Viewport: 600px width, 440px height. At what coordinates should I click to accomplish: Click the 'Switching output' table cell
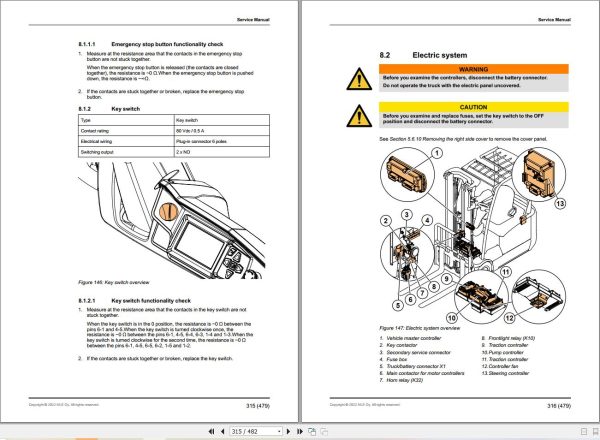click(x=126, y=152)
